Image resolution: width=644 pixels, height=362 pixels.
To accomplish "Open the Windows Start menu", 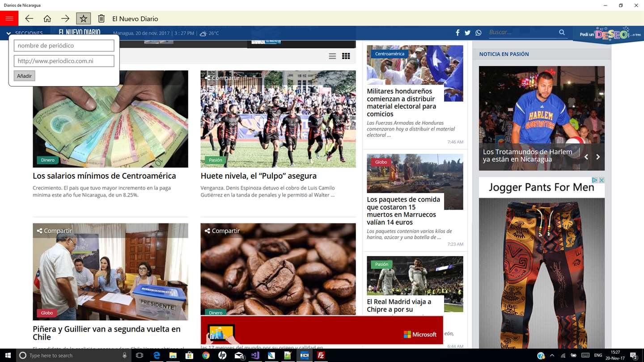I will (x=8, y=355).
